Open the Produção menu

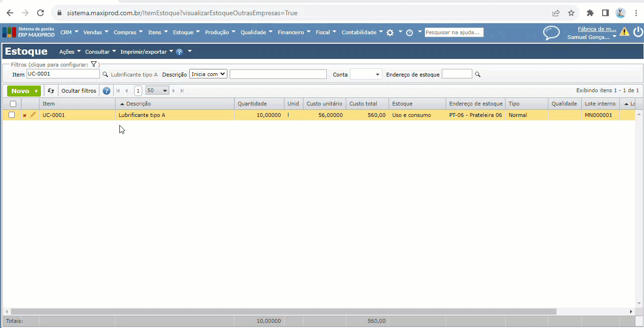tap(220, 32)
